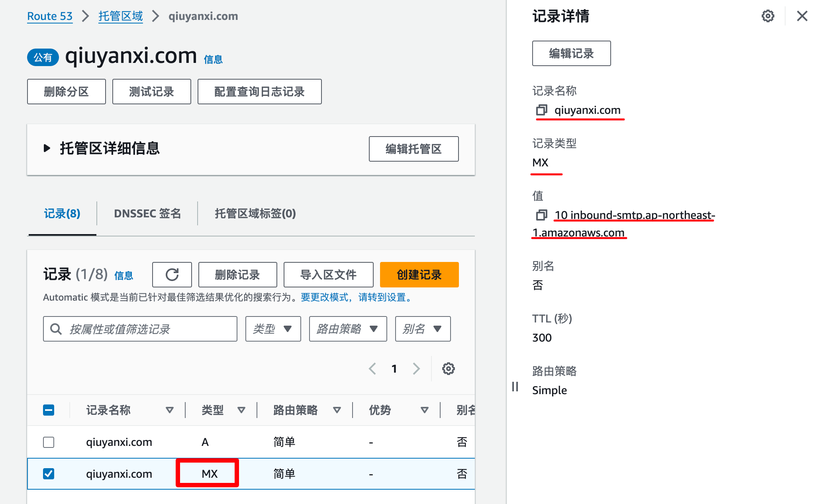823x504 pixels.
Task: Go to next records page
Action: pos(416,369)
